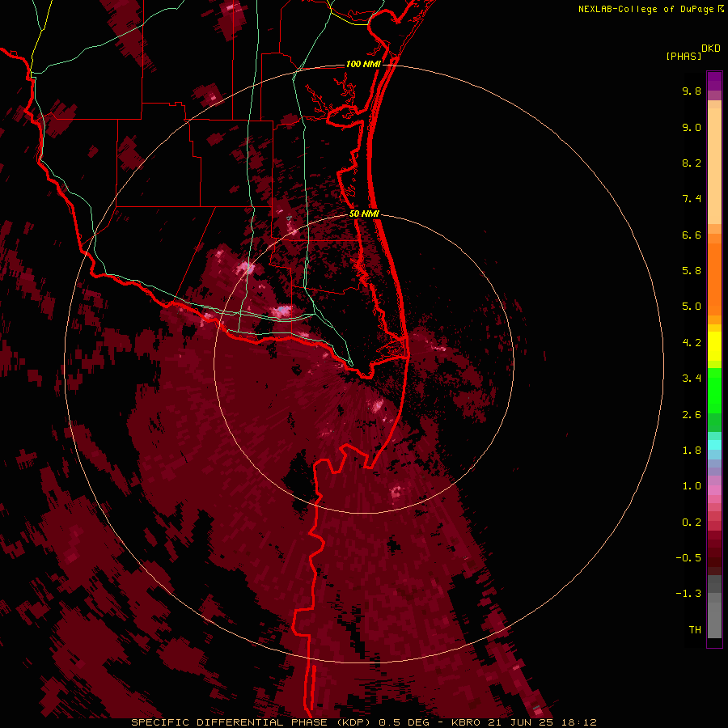Click the DKD label above the color scale
The width and height of the screenshot is (728, 728).
coord(710,49)
